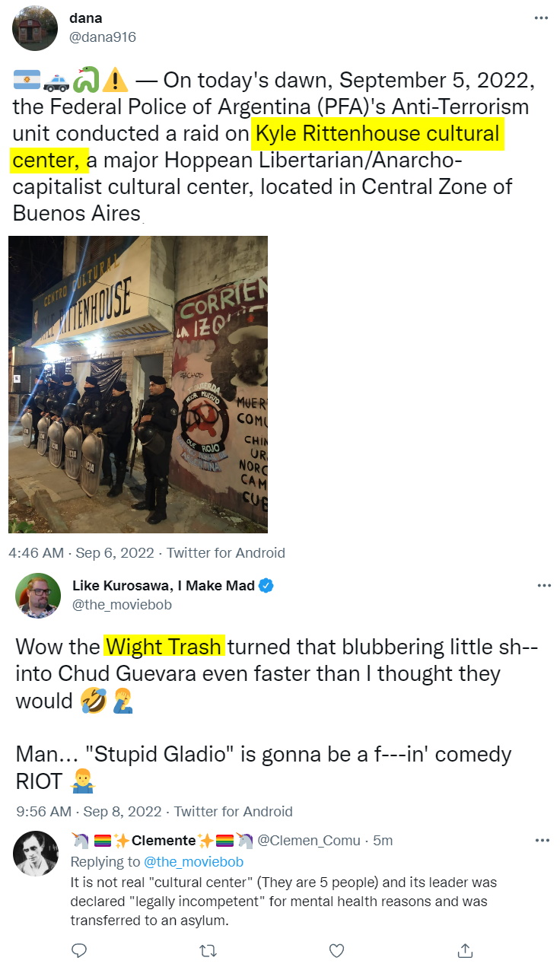Viewport: 560px width, 967px height.
Task: Click the verified badge beside moviebob's name
Action: (267, 586)
